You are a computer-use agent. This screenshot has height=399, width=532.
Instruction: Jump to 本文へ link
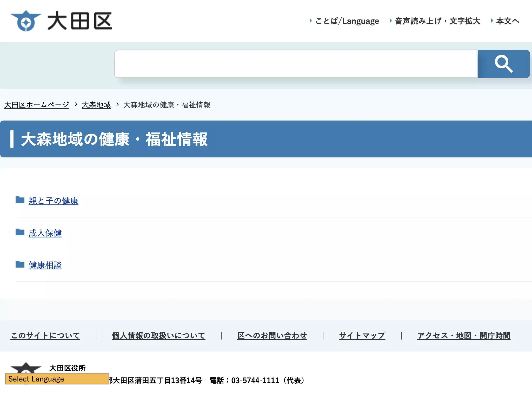tap(508, 21)
